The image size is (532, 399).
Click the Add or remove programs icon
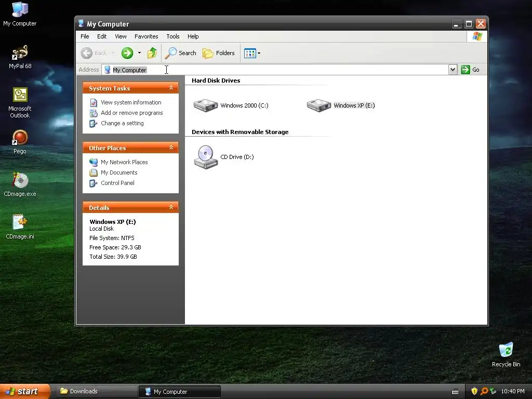click(x=94, y=113)
